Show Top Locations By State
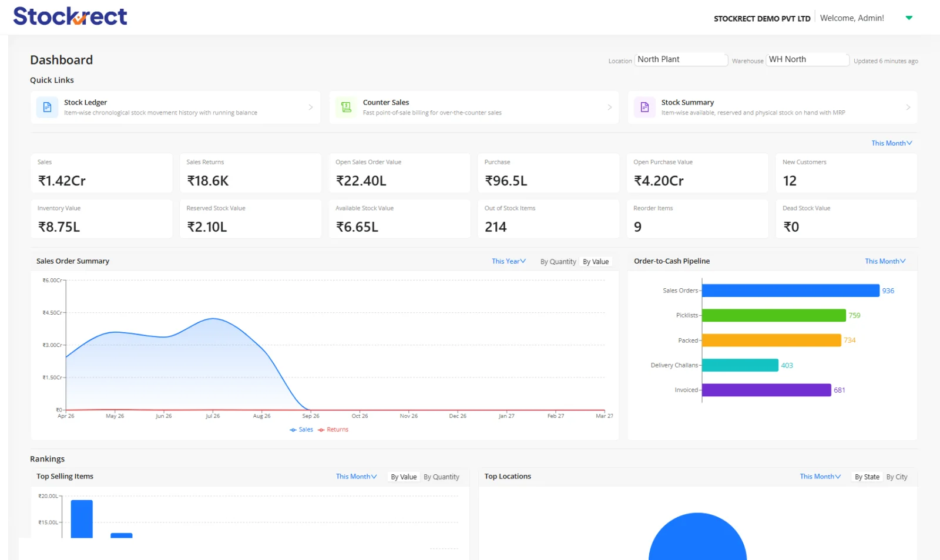 coord(867,477)
